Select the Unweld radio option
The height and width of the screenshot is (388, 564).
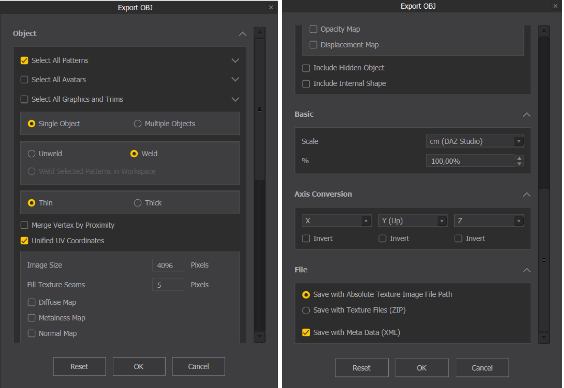tap(31, 154)
